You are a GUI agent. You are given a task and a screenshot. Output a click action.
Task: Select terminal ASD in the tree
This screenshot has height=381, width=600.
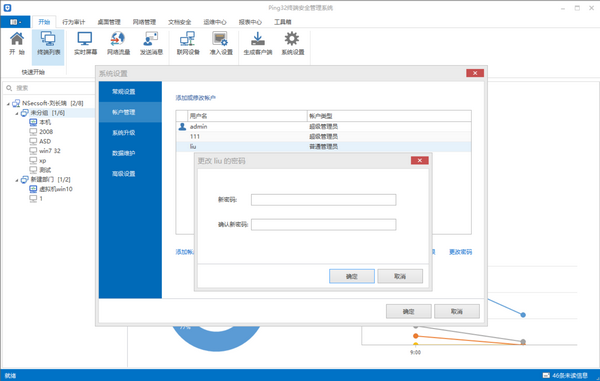pos(45,141)
